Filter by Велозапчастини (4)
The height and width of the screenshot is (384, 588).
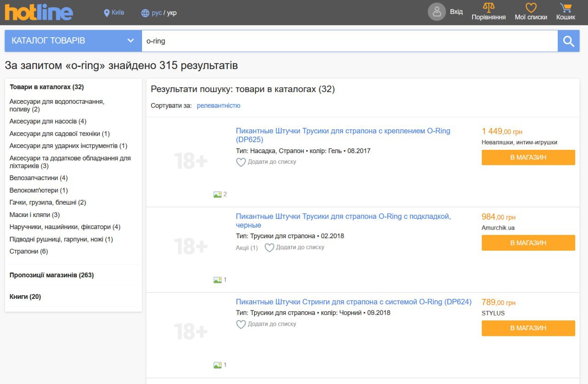[x=39, y=178]
